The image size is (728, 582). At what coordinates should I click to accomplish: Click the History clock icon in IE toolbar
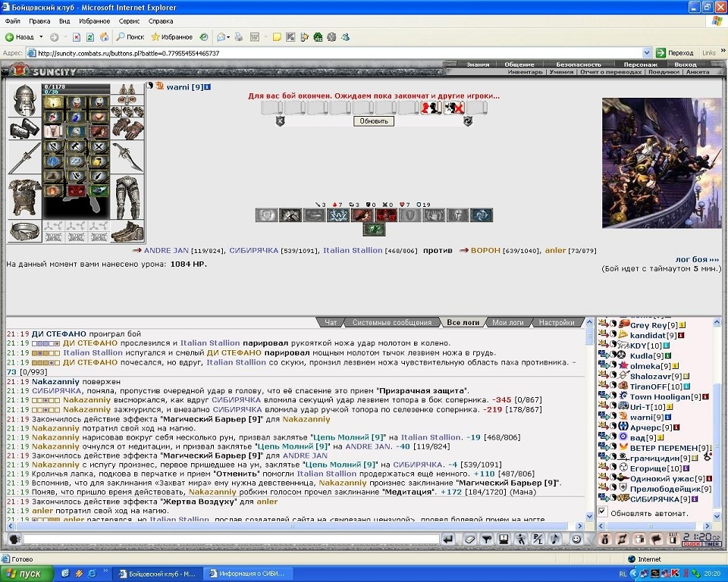[x=204, y=37]
